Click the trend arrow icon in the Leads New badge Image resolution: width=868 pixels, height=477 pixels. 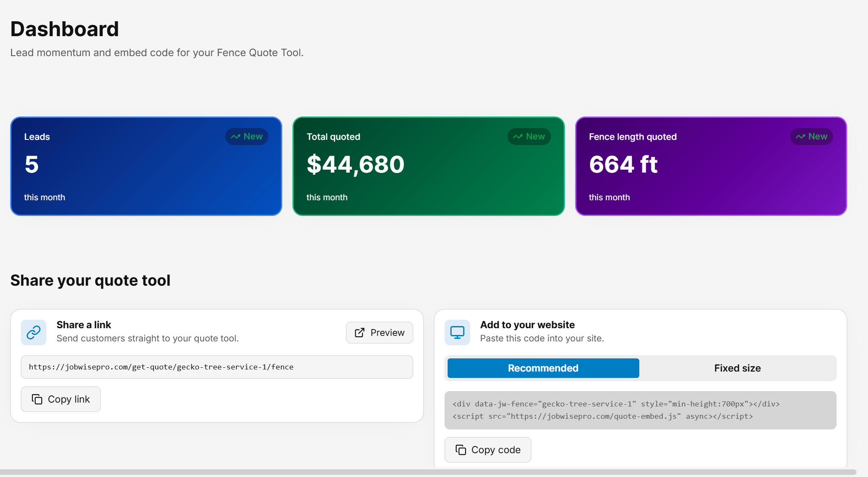point(235,136)
